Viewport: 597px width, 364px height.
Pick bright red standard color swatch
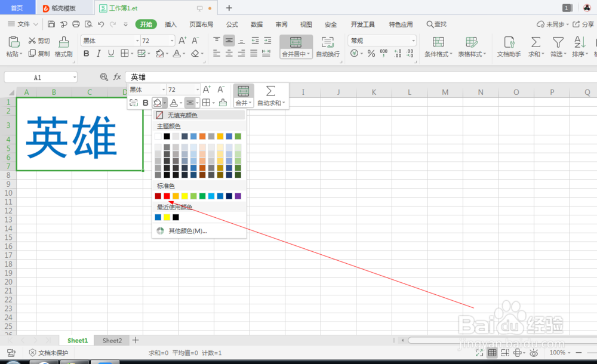(167, 196)
